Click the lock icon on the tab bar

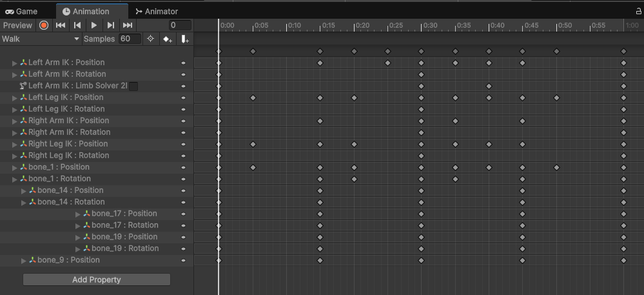coord(639,12)
